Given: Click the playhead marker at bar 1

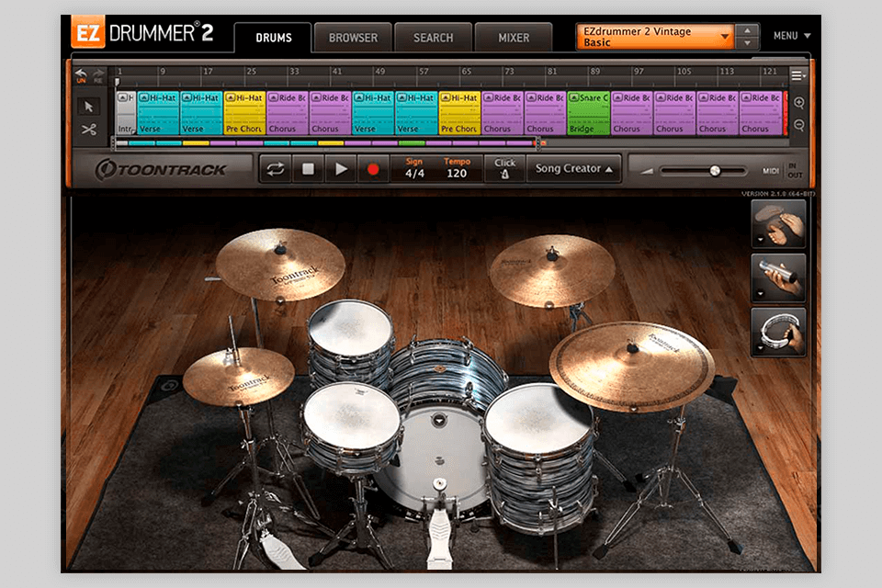Looking at the screenshot, I should point(118,82).
